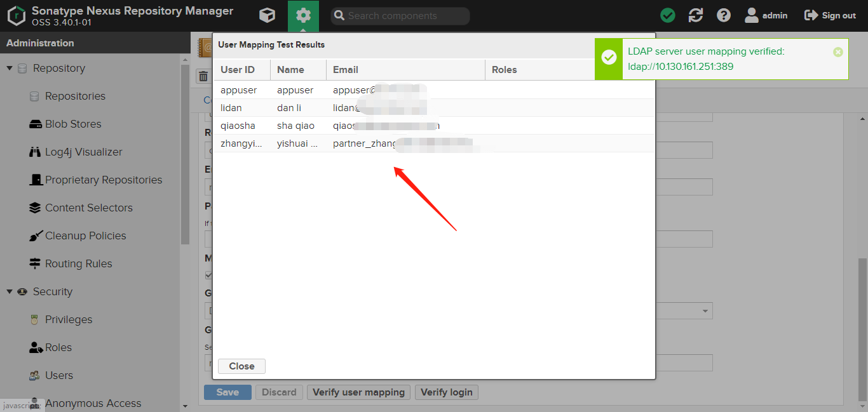Sort by the User ID column header
The width and height of the screenshot is (868, 412).
tap(238, 70)
